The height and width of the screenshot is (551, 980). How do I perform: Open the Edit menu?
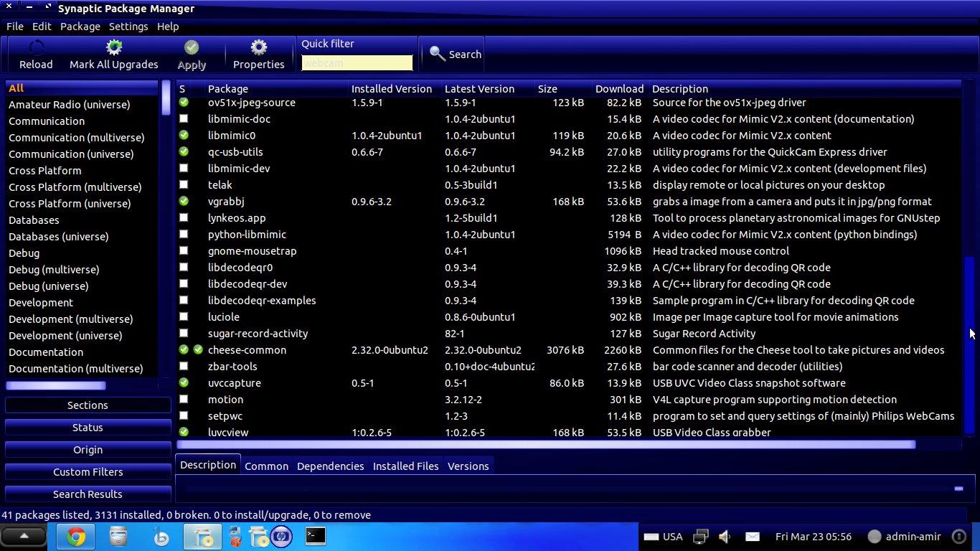pyautogui.click(x=42, y=26)
